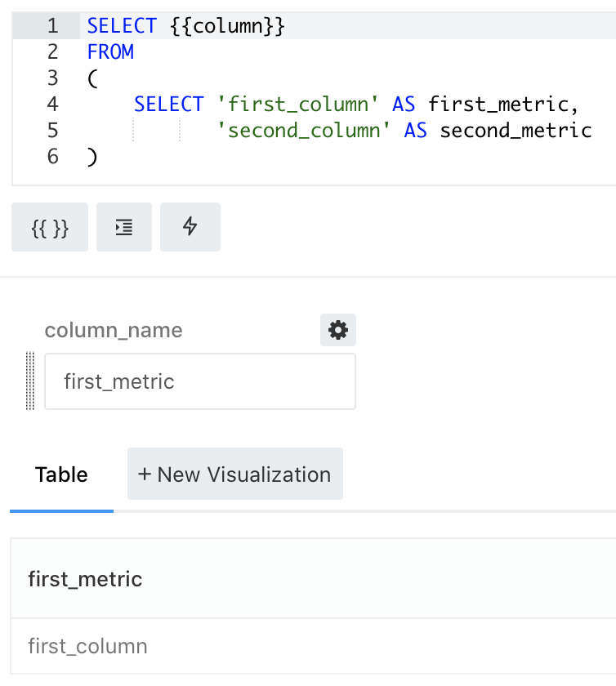
Task: Insert a new {{ }} query parameter
Action: click(x=49, y=227)
